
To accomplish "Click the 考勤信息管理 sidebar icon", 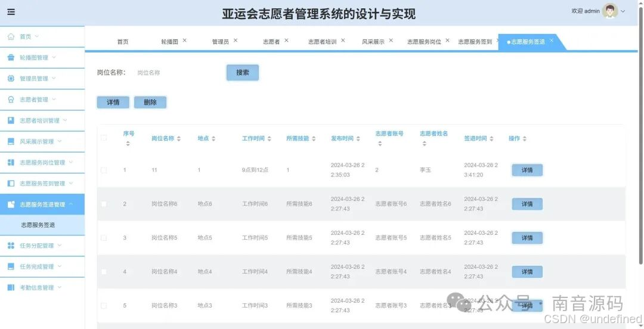I will tap(11, 287).
